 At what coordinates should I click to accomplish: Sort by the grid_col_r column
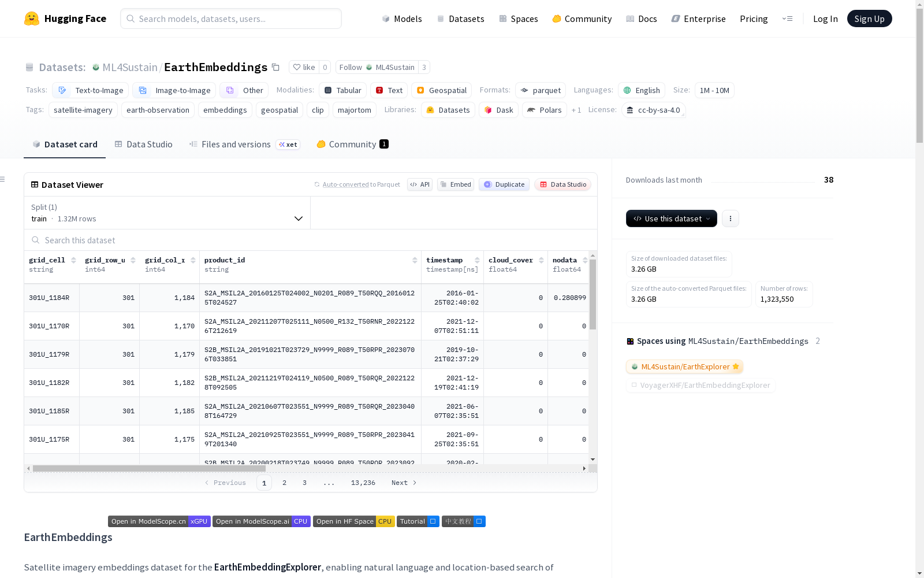pos(193,260)
